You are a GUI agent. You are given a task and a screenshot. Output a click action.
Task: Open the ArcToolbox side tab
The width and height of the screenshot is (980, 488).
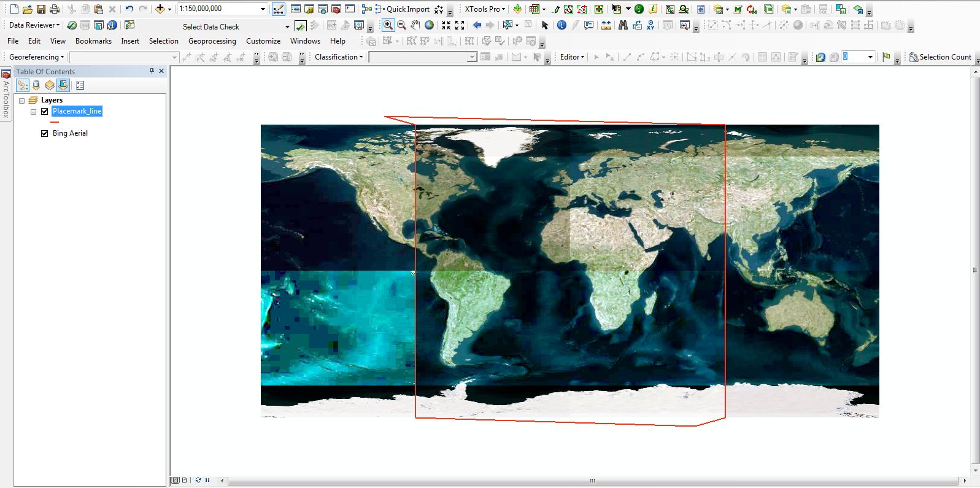pos(6,95)
